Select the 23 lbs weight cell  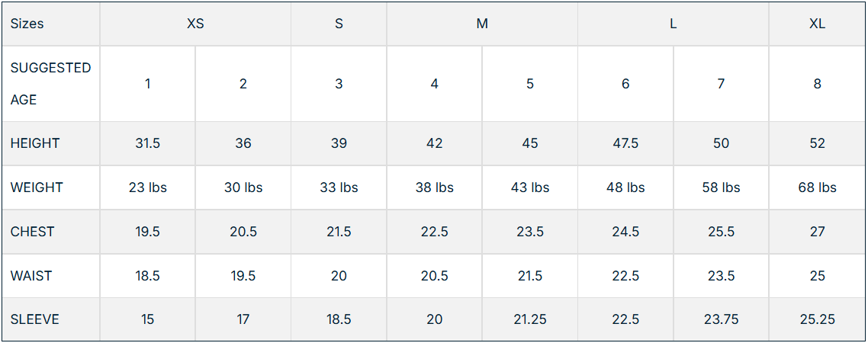coord(148,188)
